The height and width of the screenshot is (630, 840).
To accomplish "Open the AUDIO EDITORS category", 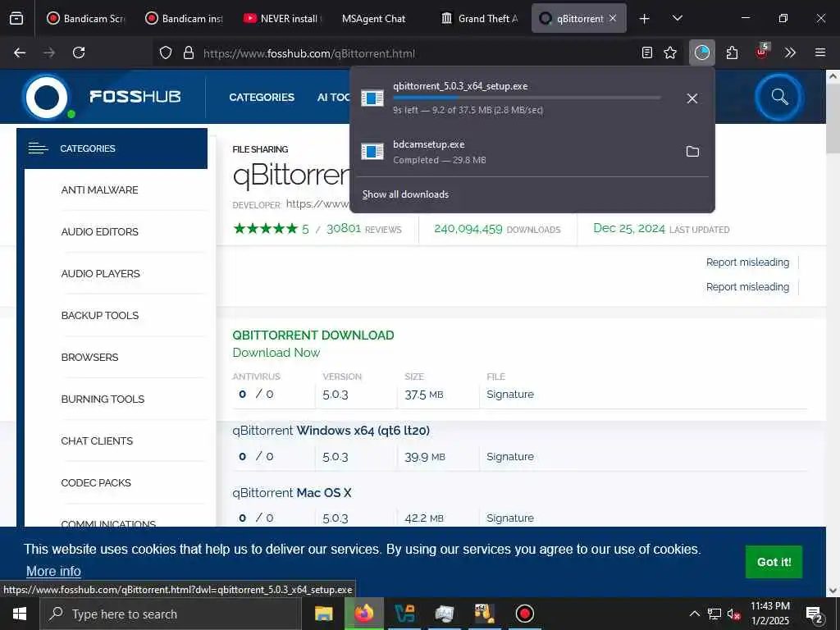I will (99, 231).
